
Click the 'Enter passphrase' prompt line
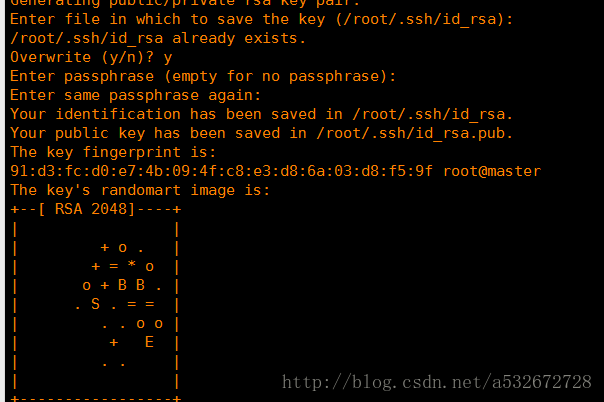203,76
